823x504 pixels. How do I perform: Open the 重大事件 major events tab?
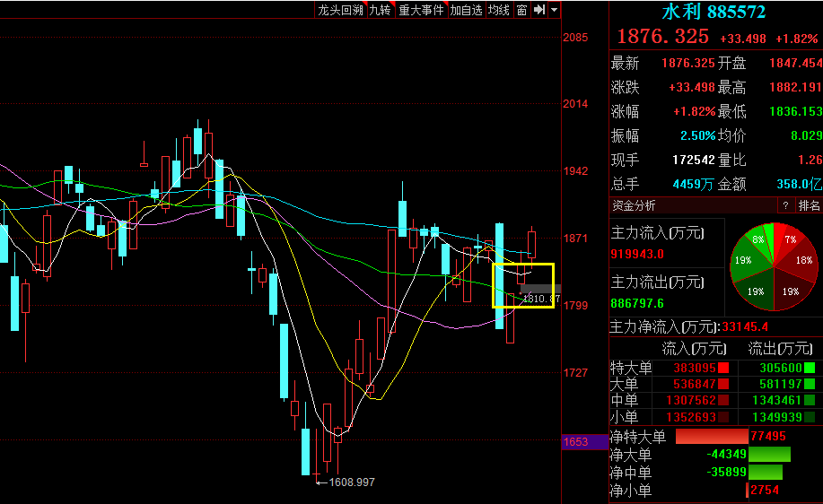coord(421,10)
